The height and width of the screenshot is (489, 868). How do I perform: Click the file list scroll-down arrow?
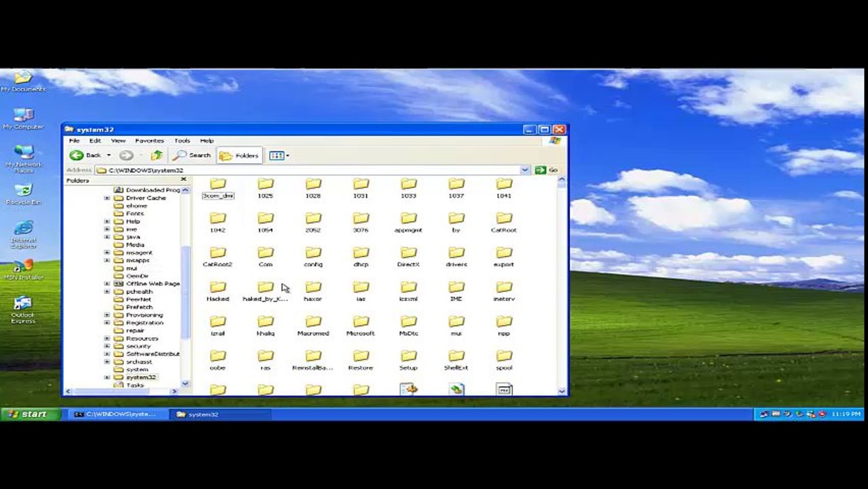click(562, 391)
